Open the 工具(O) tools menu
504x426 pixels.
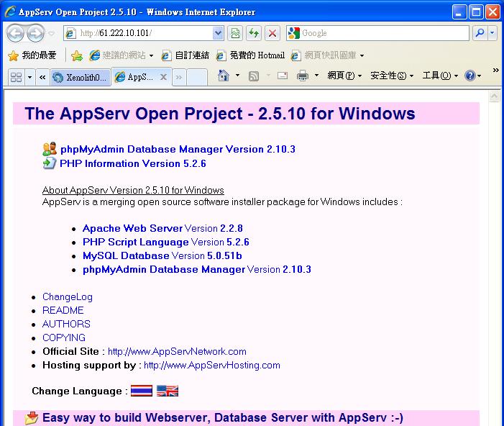(440, 76)
